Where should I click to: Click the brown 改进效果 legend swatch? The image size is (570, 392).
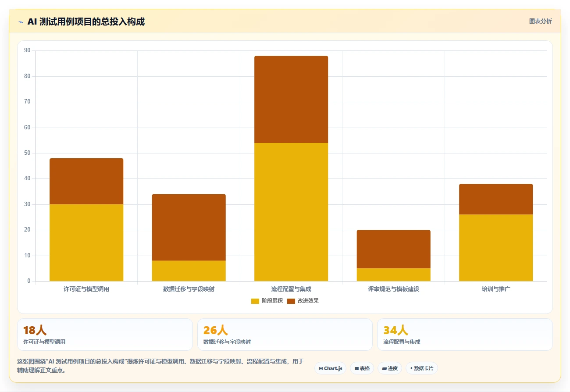tap(291, 301)
